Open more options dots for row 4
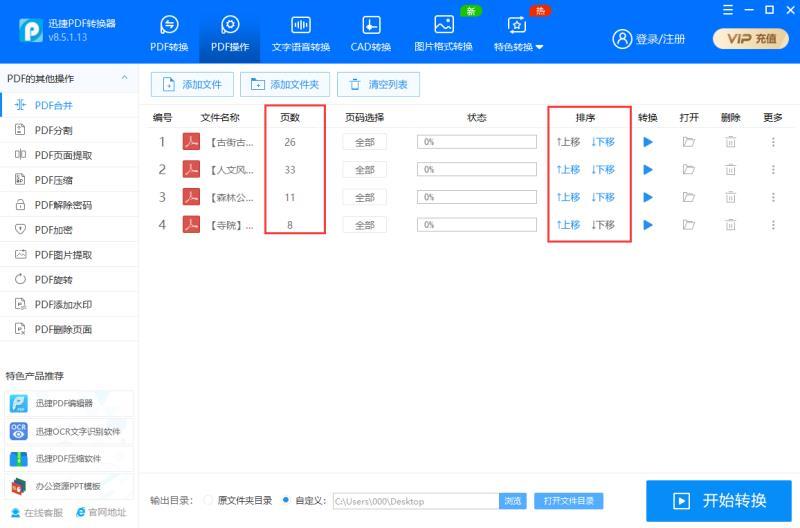This screenshot has height=528, width=800. [773, 224]
